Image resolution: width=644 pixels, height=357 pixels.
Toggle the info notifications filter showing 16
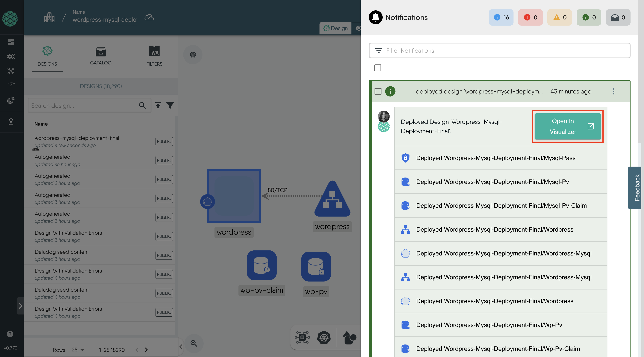tap(501, 17)
